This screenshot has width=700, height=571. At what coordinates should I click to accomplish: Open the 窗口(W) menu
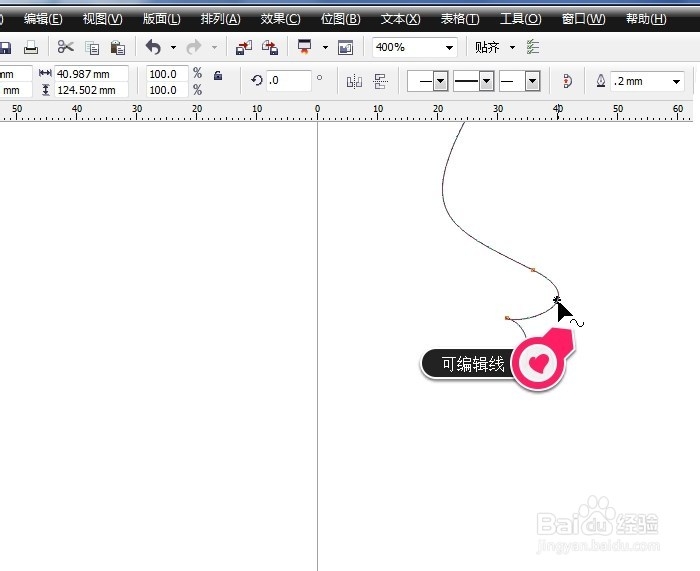(583, 19)
